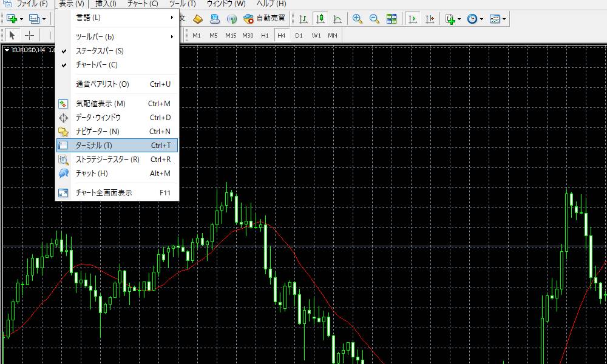This screenshot has height=364, width=607.
Task: Switch chart to bar chart view
Action: pyautogui.click(x=303, y=19)
